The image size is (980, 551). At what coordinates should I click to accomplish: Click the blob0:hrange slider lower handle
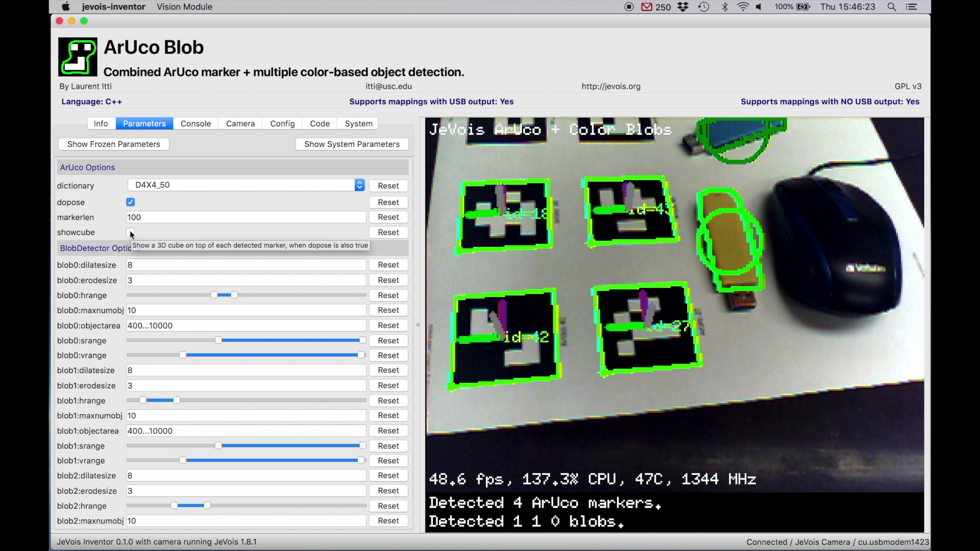point(214,295)
